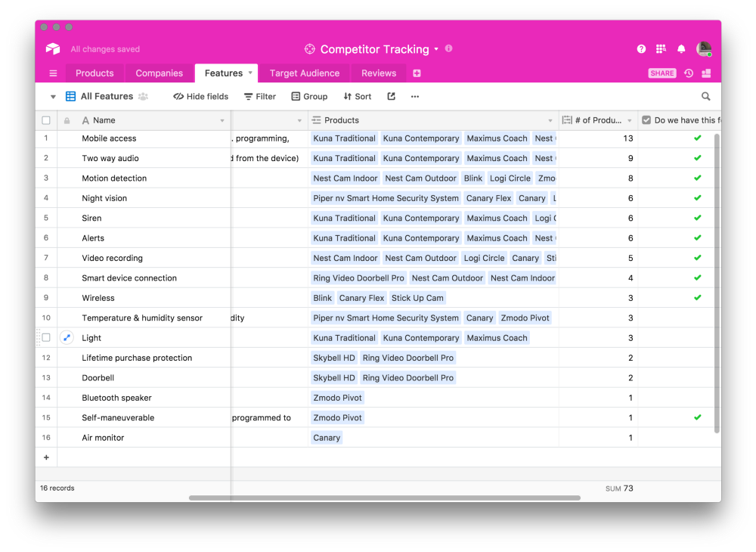The height and width of the screenshot is (552, 756).
Task: Switch to the Reviews tab
Action: coord(379,73)
